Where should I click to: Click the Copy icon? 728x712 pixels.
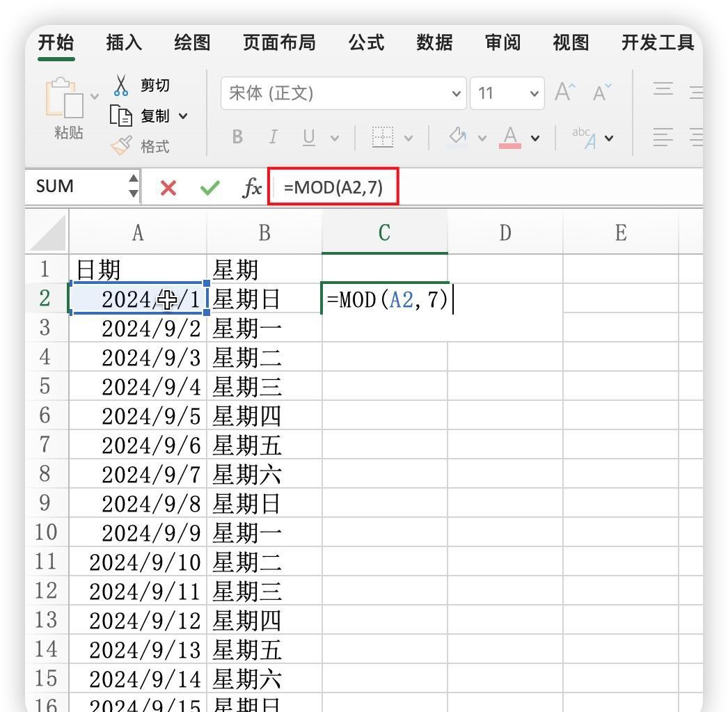click(x=120, y=116)
